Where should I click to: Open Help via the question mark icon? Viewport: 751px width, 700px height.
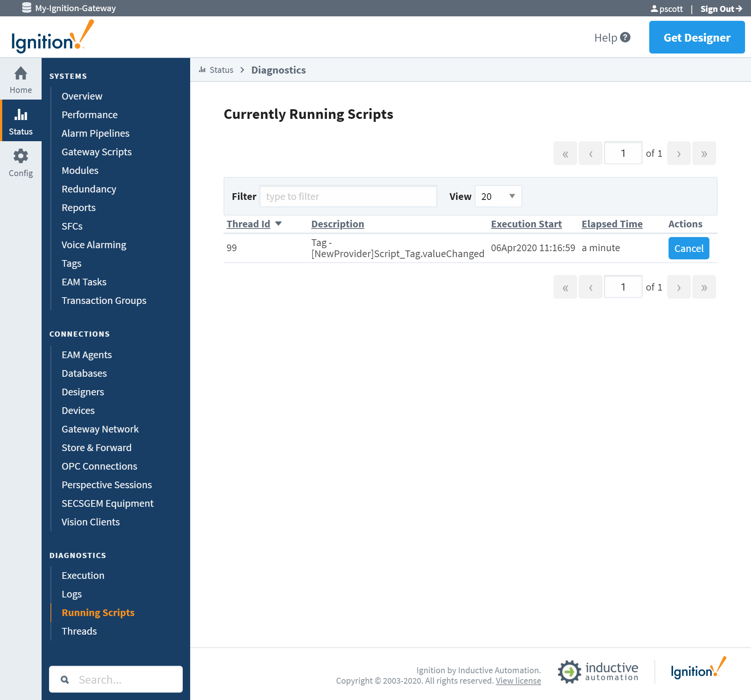point(625,37)
